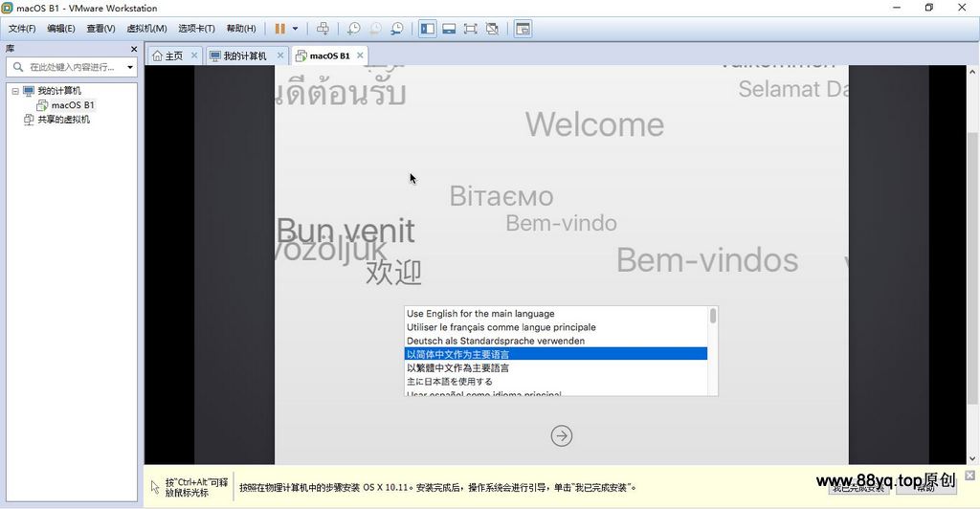Open the 文件(F) menu

pos(22,29)
